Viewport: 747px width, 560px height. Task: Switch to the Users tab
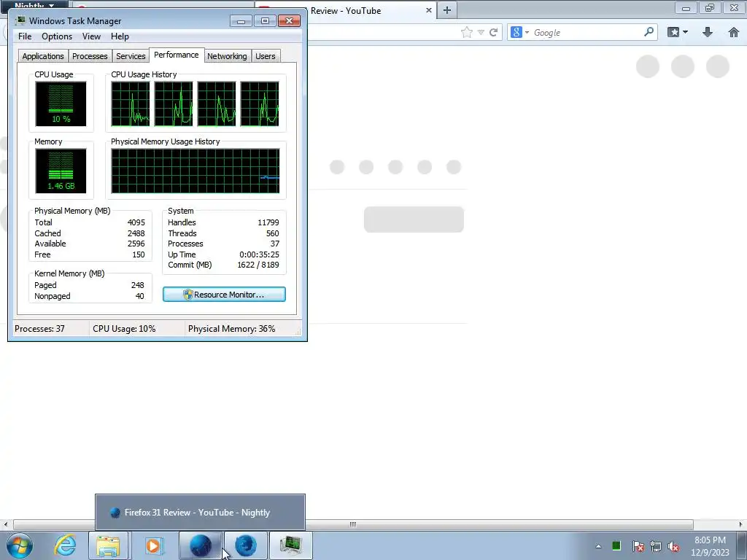[x=265, y=56]
